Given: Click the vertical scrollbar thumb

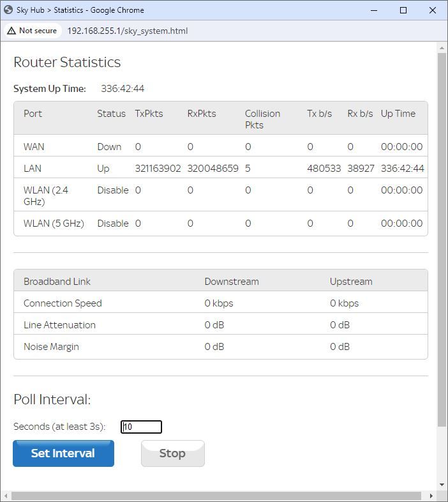Looking at the screenshot, I should tap(442, 240).
